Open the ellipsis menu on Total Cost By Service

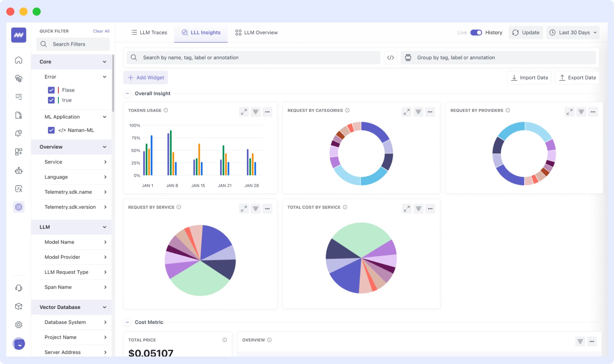[x=430, y=208]
